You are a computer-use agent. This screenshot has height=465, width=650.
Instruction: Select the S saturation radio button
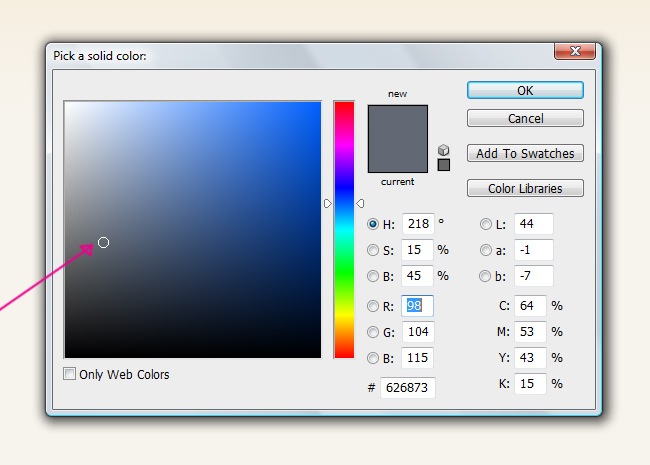tap(373, 251)
